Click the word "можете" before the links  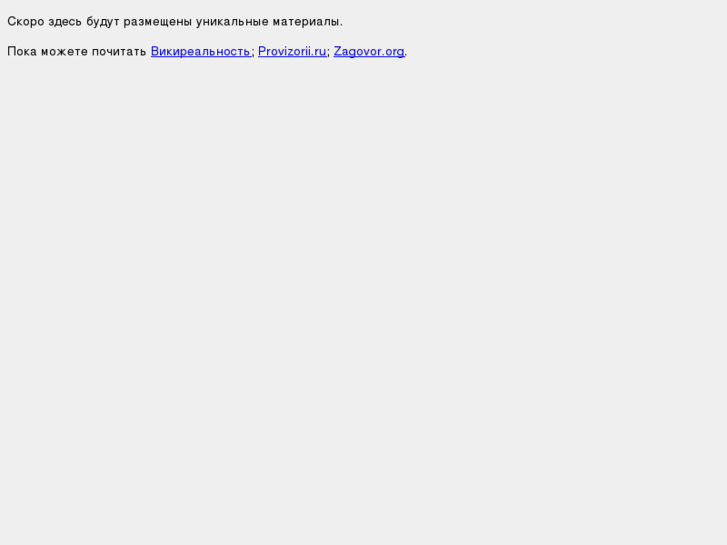64,51
